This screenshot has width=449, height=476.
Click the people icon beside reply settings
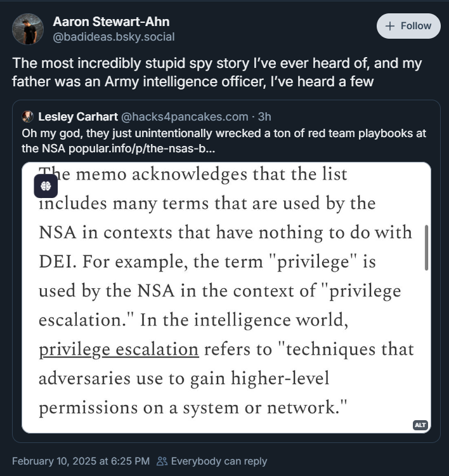[x=162, y=461]
